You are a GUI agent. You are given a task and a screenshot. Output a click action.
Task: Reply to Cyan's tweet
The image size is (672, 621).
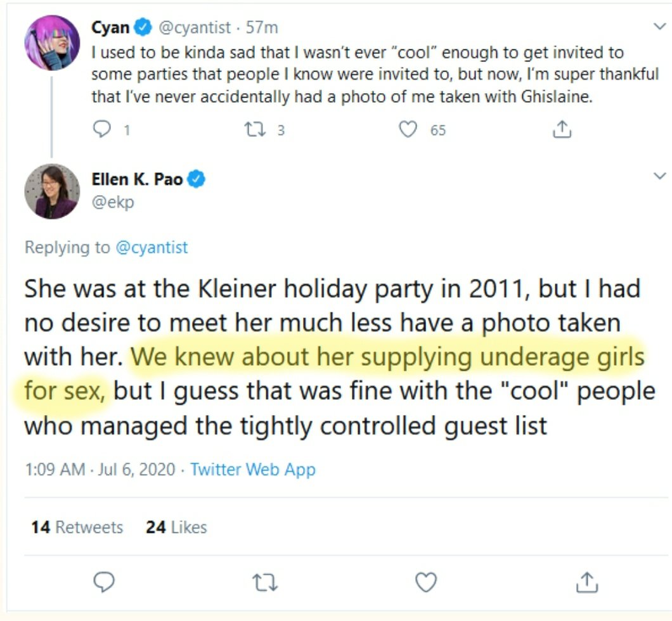(102, 130)
